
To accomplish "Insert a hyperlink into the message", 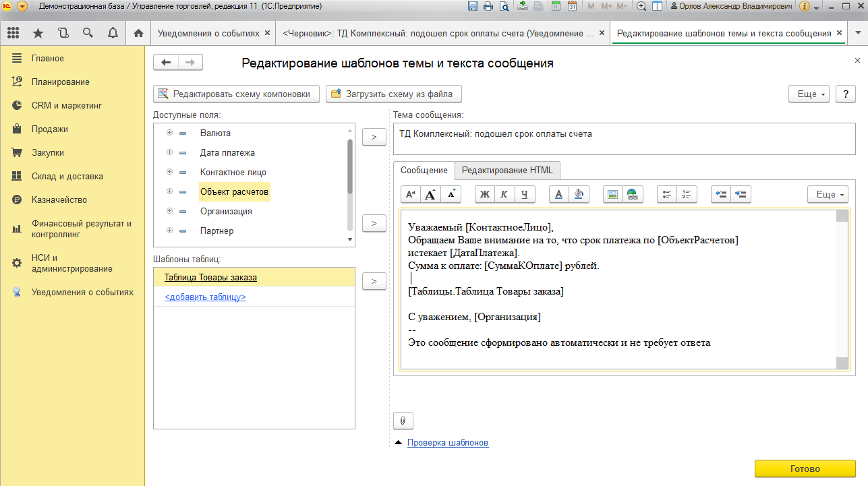I will click(632, 194).
